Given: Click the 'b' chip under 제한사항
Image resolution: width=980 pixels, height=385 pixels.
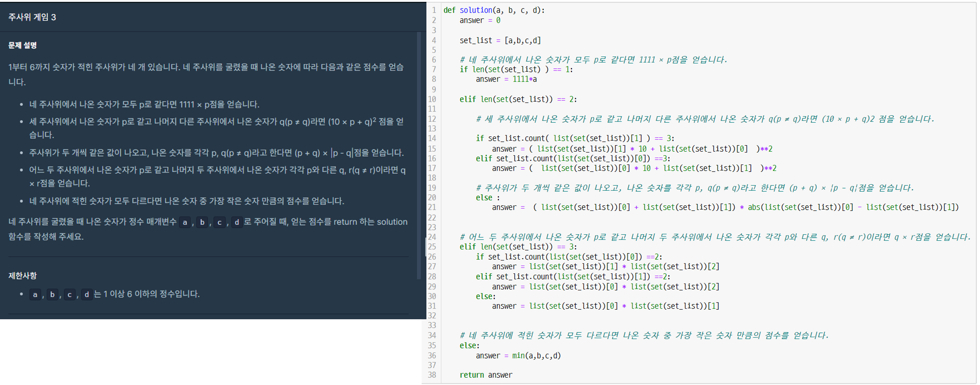Looking at the screenshot, I should click(x=52, y=295).
